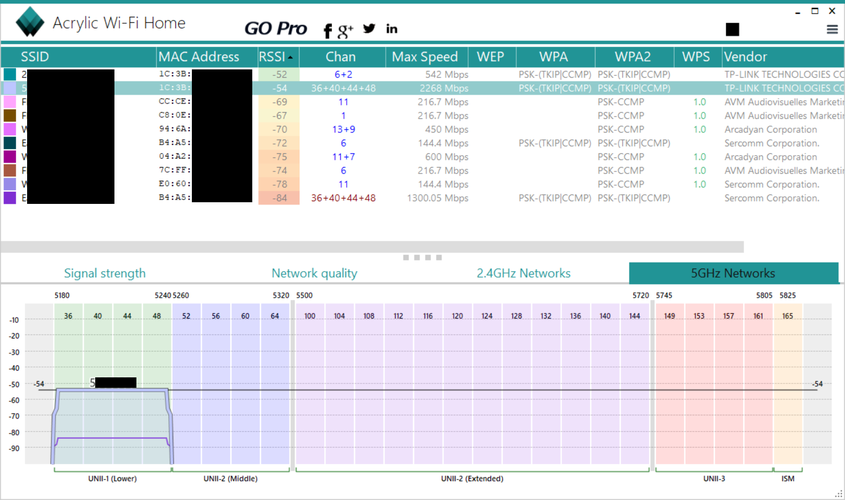The width and height of the screenshot is (845, 500).
Task: Sort by Max Speed column header
Action: [425, 57]
